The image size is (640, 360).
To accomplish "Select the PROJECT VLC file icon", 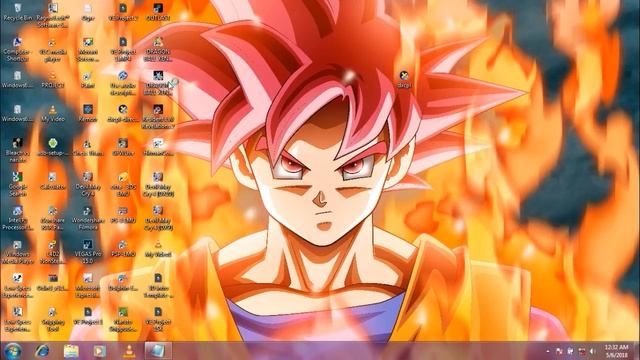I will 53,79.
